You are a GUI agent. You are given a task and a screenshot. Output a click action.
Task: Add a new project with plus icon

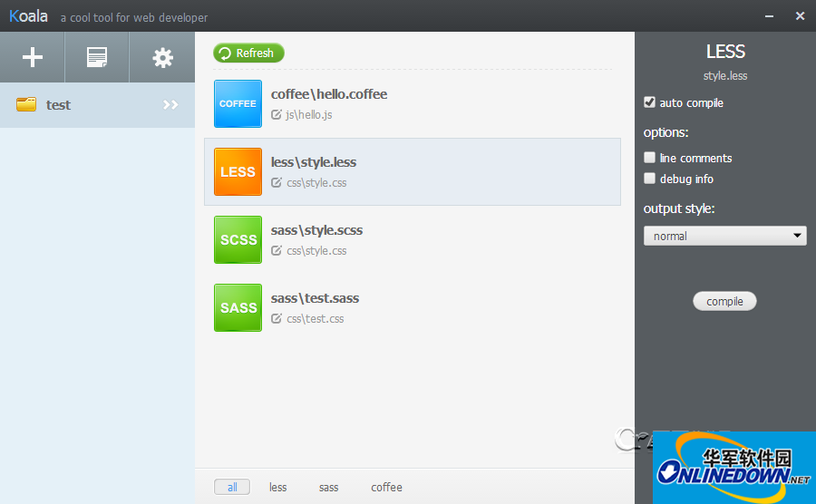(33, 57)
